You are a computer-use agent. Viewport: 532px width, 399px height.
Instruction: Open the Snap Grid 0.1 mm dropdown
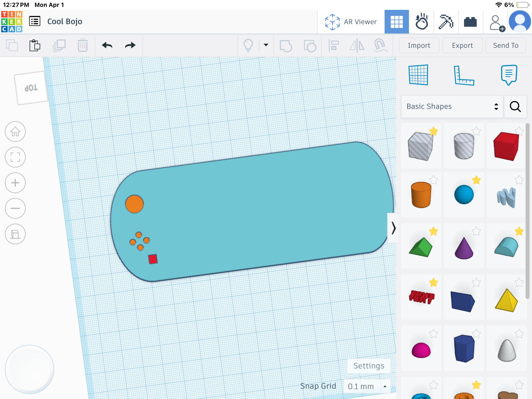(x=367, y=386)
